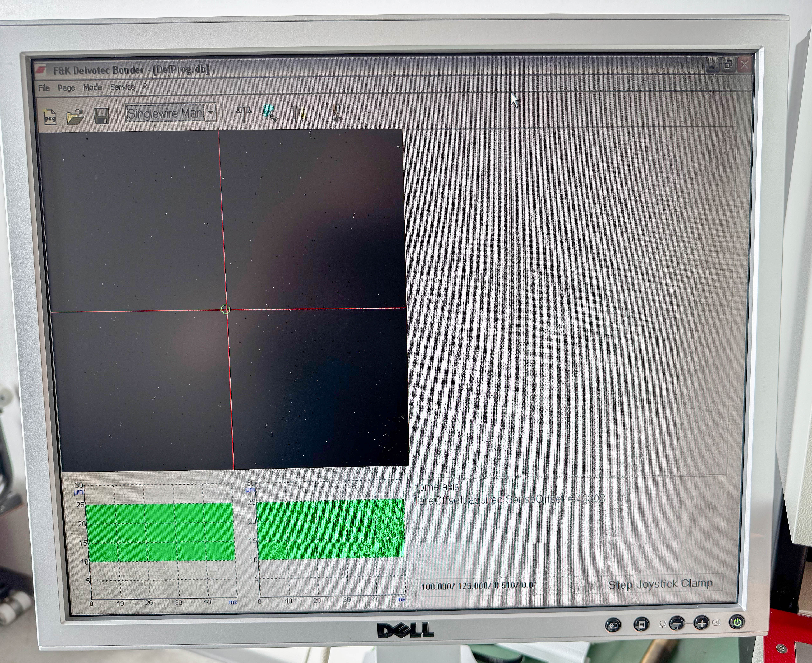Open the Singlewire Man mode dropdown arrow
This screenshot has width=812, height=663.
point(211,113)
